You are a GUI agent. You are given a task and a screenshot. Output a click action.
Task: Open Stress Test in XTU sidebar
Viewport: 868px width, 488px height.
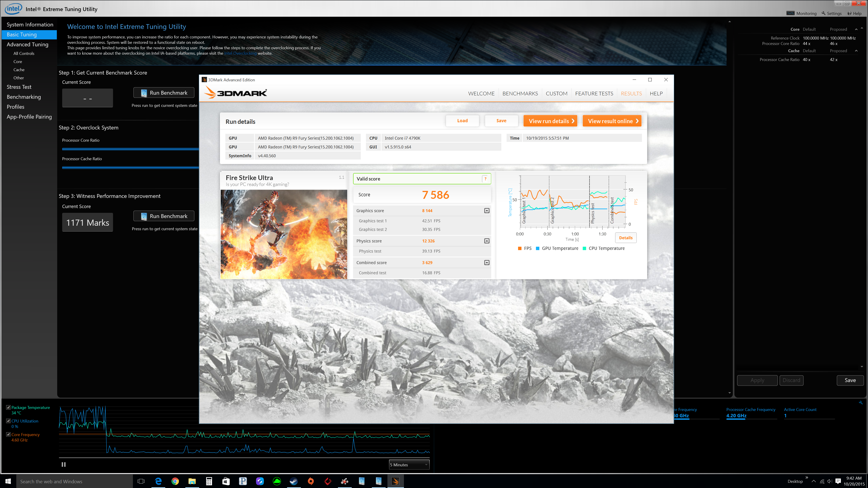click(19, 87)
